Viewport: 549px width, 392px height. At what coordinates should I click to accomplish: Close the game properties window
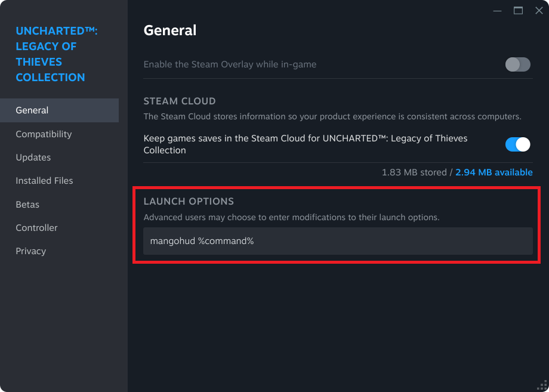pyautogui.click(x=539, y=11)
